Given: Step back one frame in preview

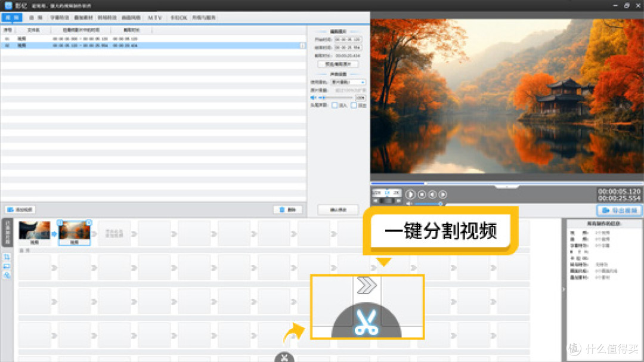Looking at the screenshot, I should pos(432,194).
